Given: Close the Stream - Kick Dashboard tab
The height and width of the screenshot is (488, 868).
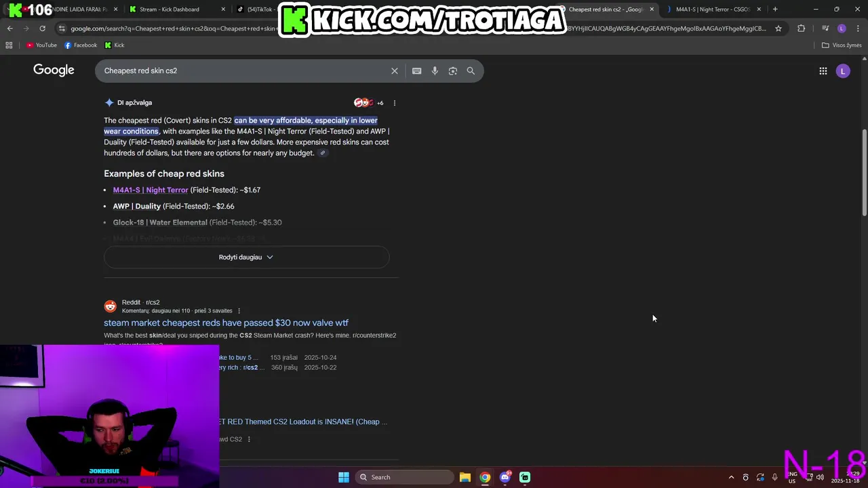Looking at the screenshot, I should [223, 9].
